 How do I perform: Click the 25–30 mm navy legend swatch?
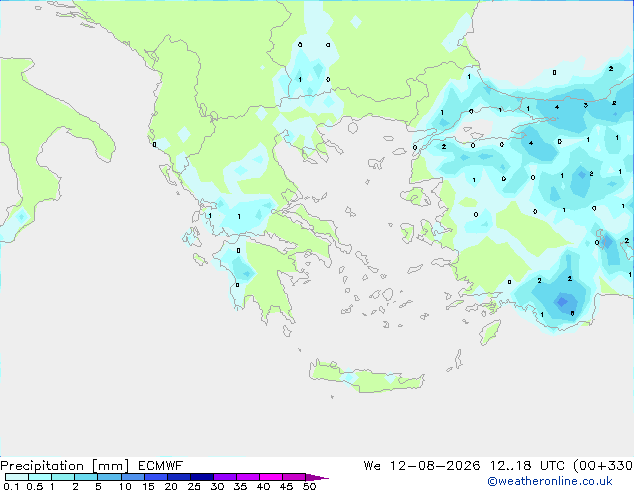point(201,477)
